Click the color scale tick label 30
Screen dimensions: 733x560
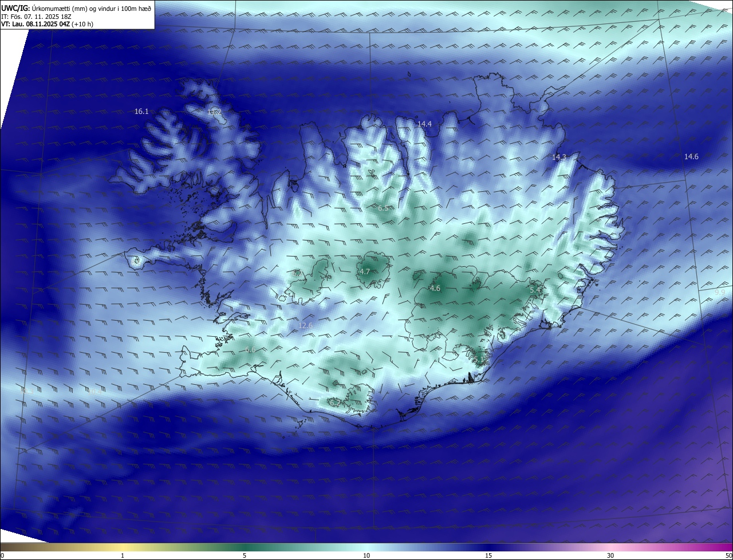pyautogui.click(x=610, y=555)
